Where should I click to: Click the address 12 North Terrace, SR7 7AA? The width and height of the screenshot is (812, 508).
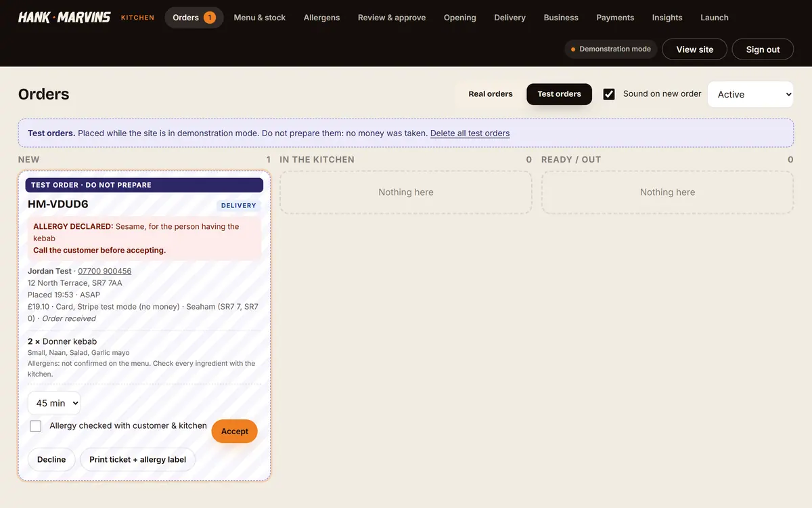pos(75,283)
